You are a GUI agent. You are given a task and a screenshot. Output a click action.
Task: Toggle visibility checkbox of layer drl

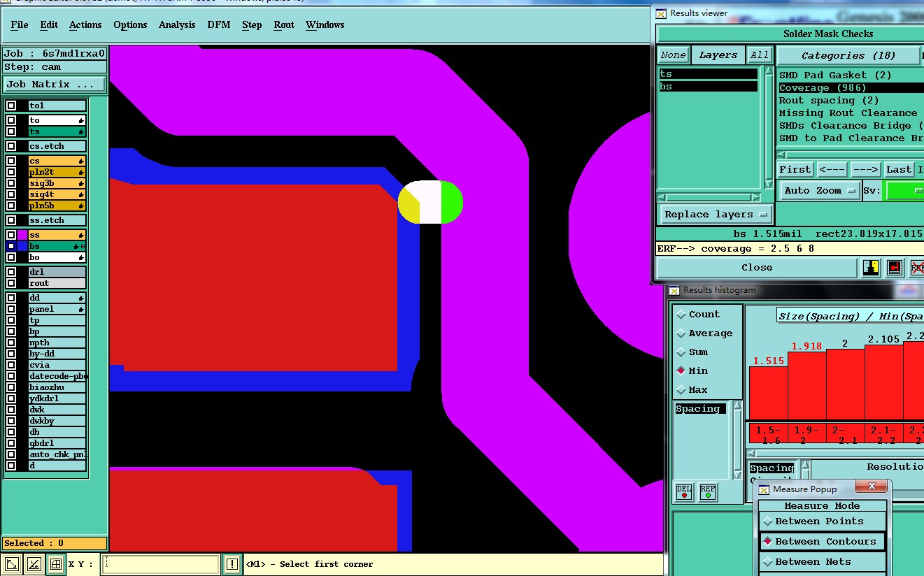point(11,272)
